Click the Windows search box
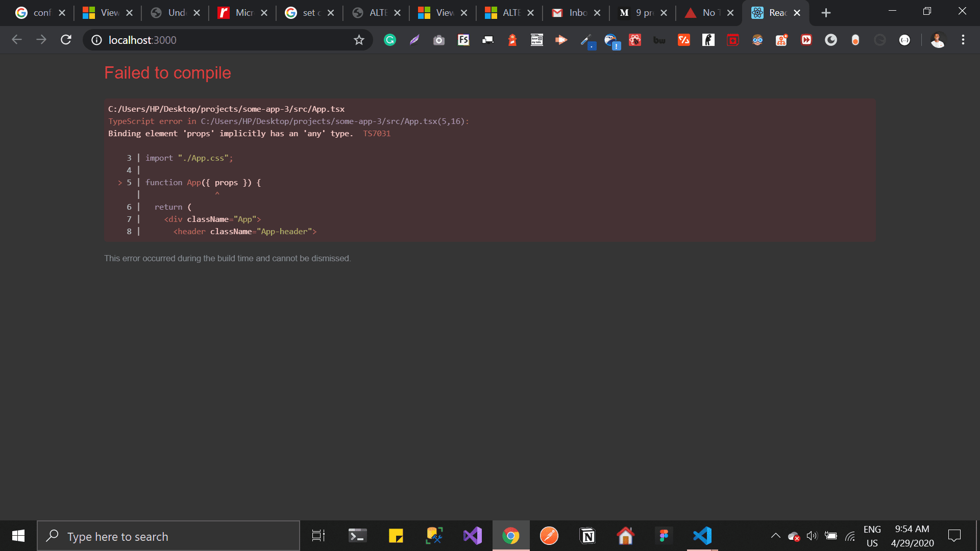 tap(168, 536)
